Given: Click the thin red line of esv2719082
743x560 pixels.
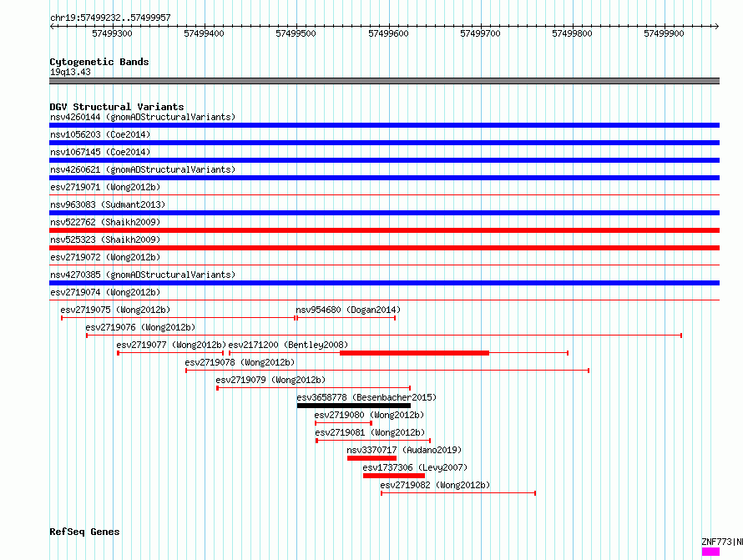Looking at the screenshot, I should 458,493.
